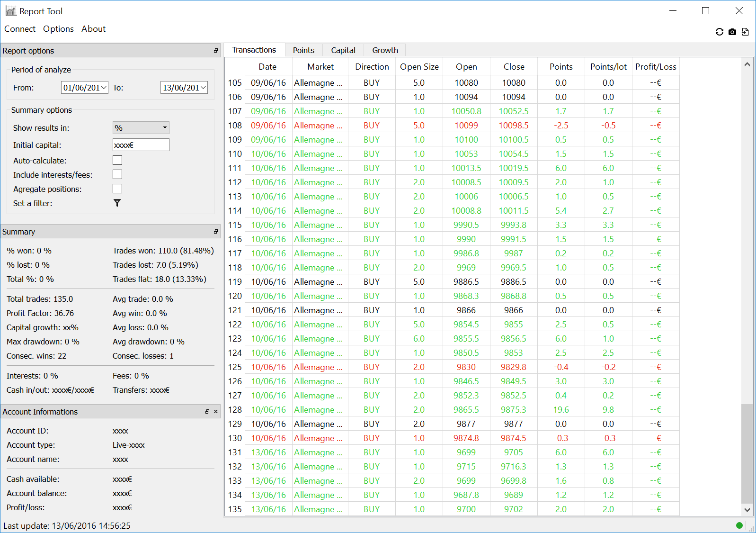Close the Account Informations panel

click(x=216, y=412)
